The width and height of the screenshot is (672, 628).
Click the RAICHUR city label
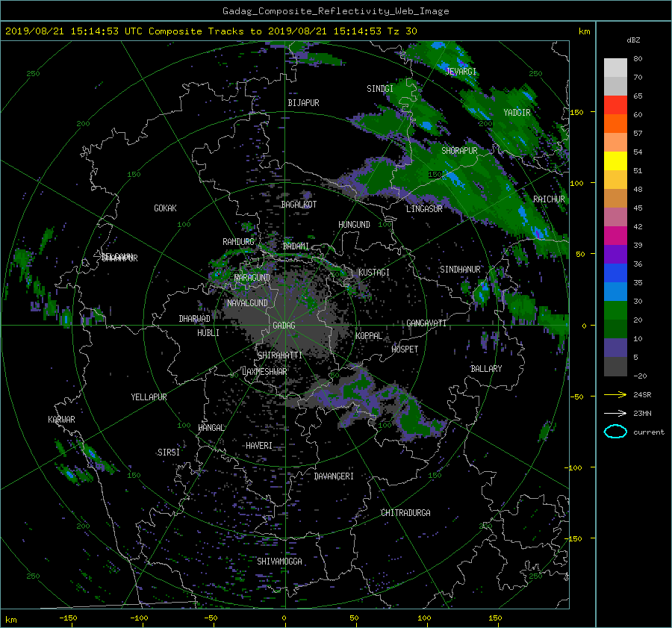tap(549, 199)
